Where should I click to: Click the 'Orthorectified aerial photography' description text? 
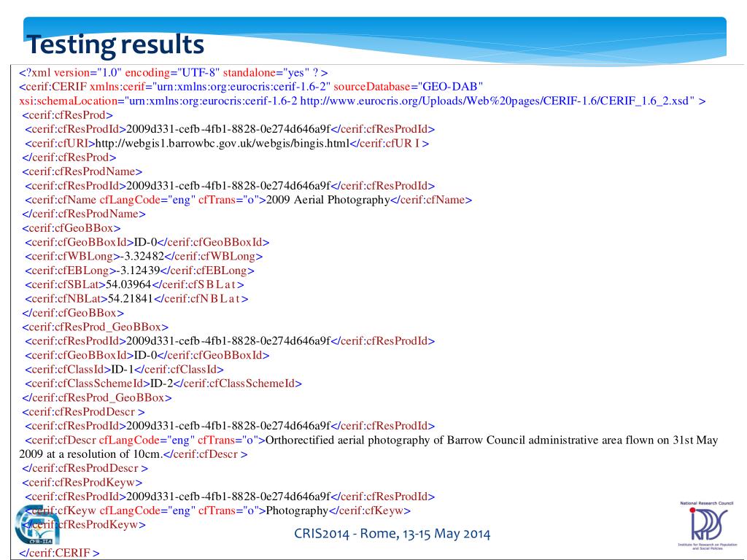pyautogui.click(x=491, y=440)
